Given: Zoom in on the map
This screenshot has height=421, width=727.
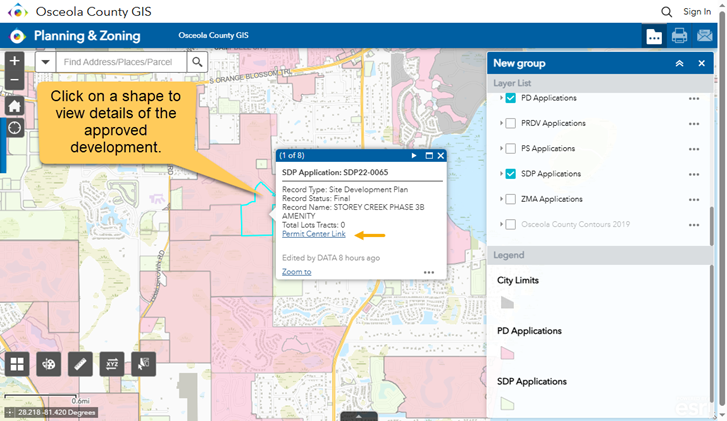Looking at the screenshot, I should [x=14, y=61].
